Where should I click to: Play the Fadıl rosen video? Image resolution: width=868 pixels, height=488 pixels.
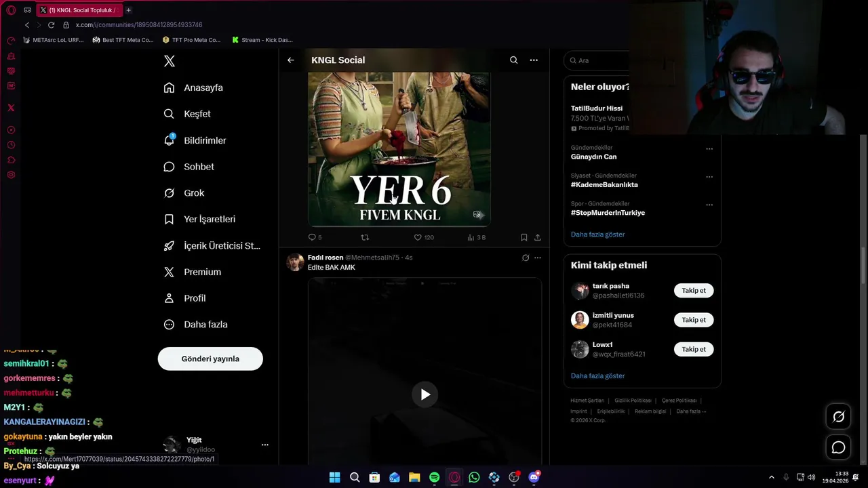(x=425, y=394)
